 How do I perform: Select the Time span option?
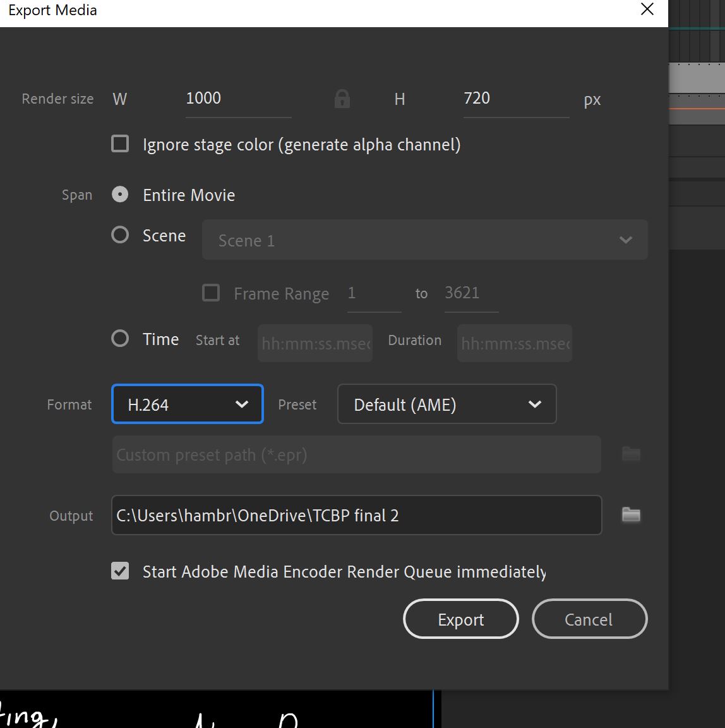point(119,339)
